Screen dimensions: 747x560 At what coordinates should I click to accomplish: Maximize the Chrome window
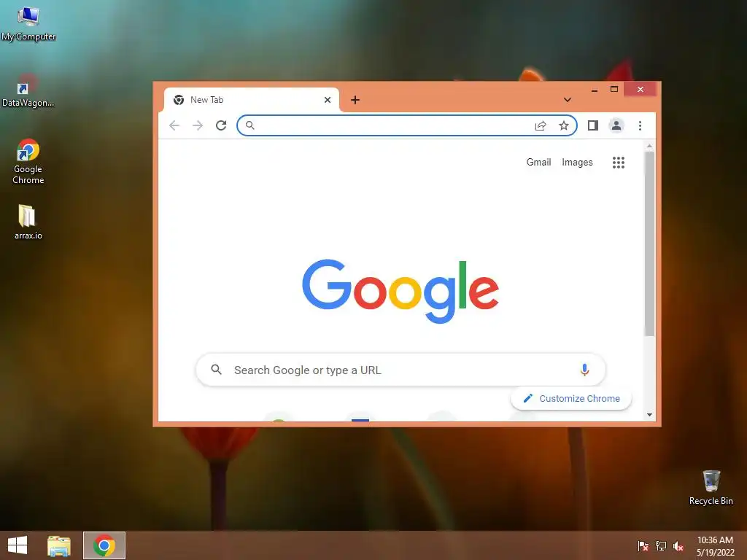614,90
